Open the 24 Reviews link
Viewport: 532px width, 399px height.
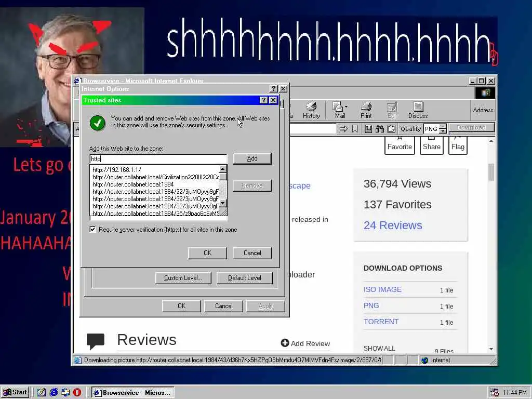393,225
